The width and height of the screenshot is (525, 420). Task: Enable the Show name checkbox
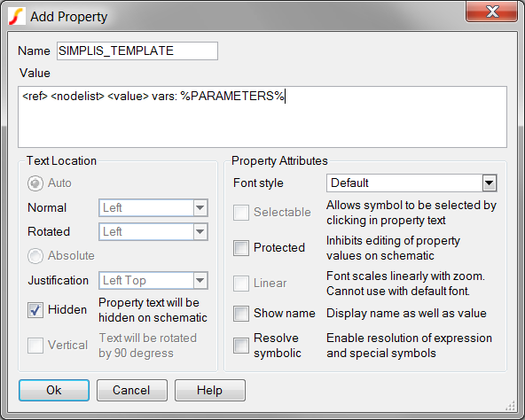tap(241, 314)
